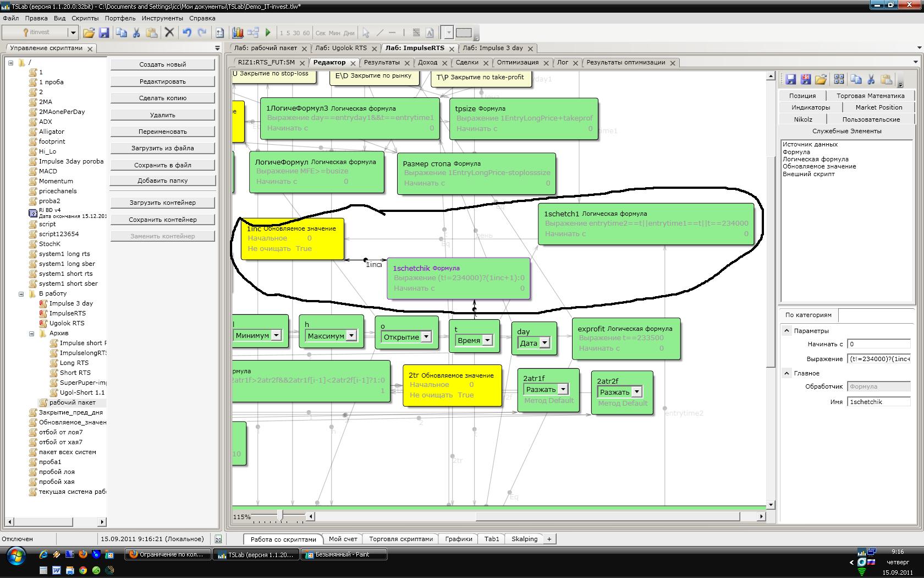Collapse the Архив folder in script tree

click(31, 333)
